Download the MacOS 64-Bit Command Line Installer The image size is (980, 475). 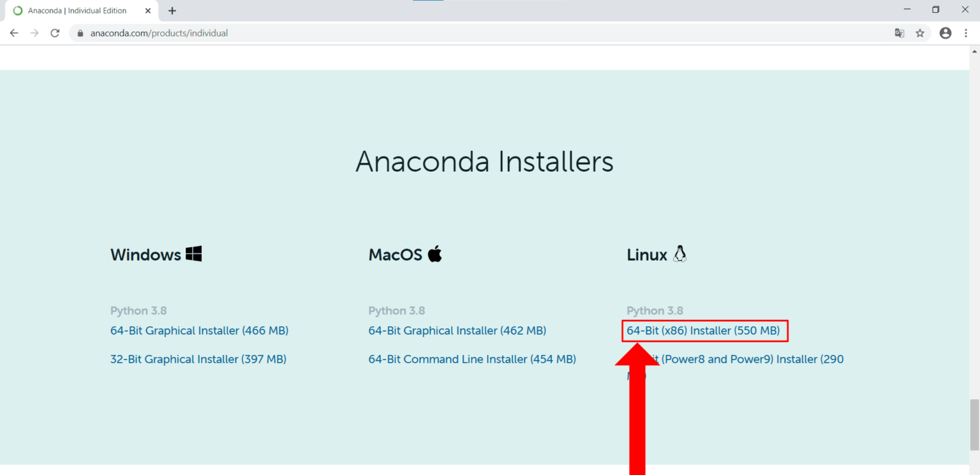pyautogui.click(x=471, y=359)
